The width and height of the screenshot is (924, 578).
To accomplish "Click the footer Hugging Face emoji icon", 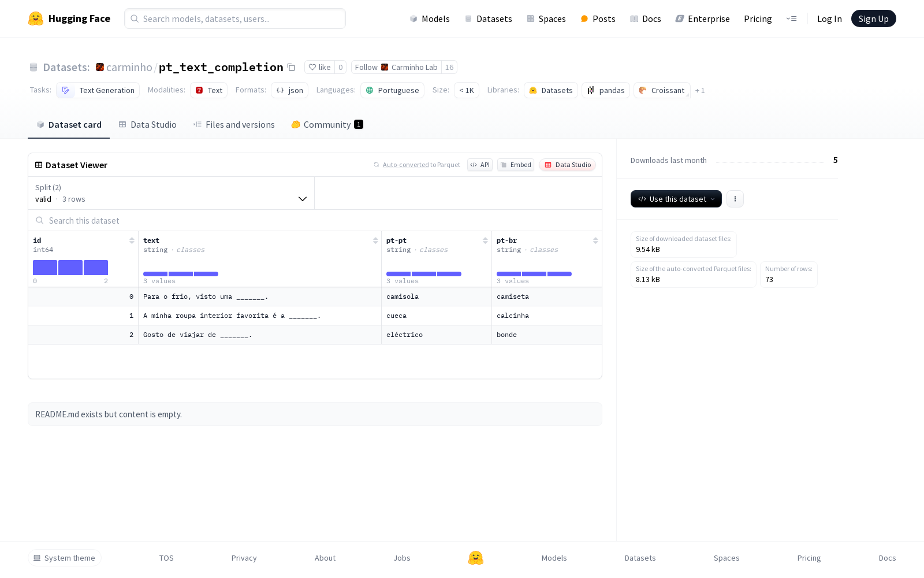I will 476,558.
